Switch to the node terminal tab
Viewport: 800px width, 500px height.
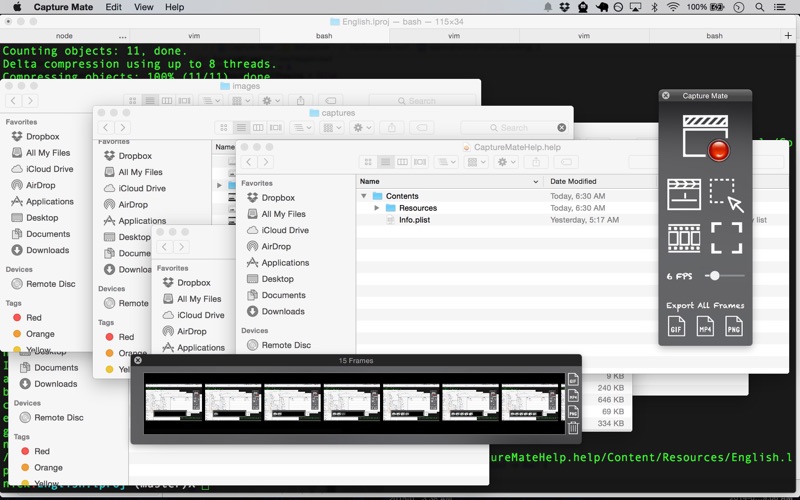pyautogui.click(x=64, y=35)
